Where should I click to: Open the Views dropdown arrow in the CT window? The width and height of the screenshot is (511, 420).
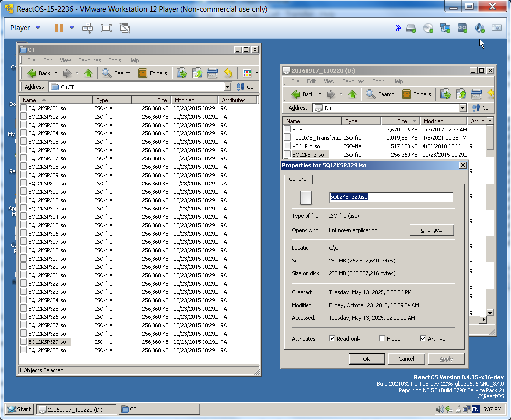click(257, 73)
